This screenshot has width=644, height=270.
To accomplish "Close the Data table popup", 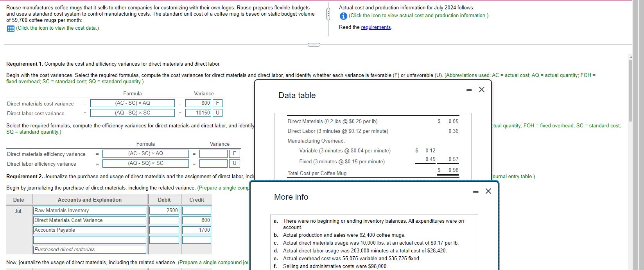I will click(x=482, y=89).
